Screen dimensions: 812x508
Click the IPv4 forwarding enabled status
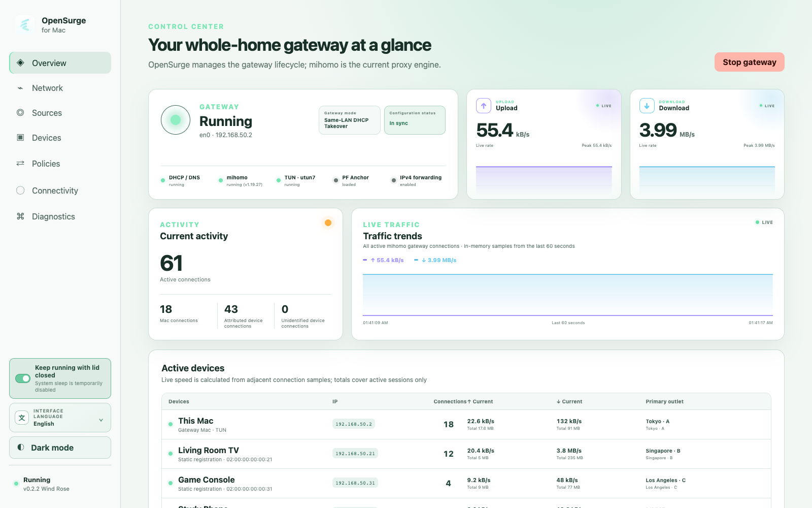pos(416,181)
